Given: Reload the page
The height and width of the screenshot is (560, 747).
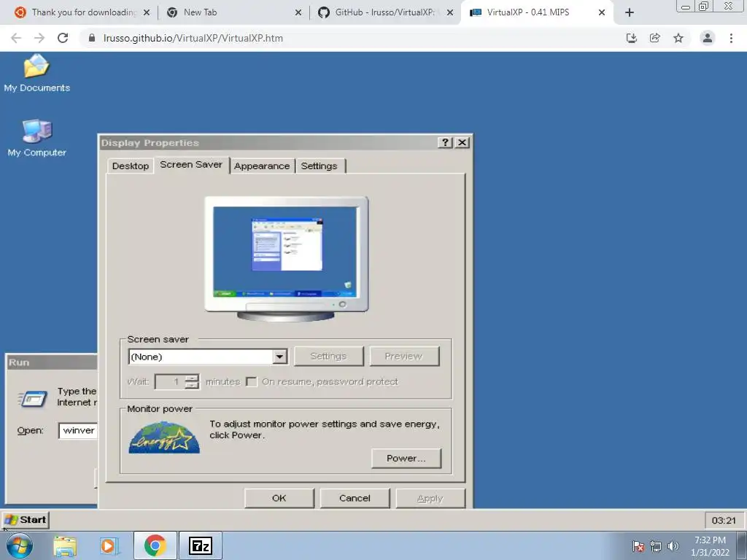Looking at the screenshot, I should 63,38.
